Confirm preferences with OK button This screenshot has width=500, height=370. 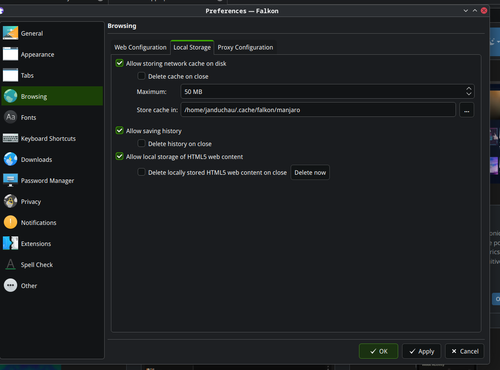tap(378, 351)
